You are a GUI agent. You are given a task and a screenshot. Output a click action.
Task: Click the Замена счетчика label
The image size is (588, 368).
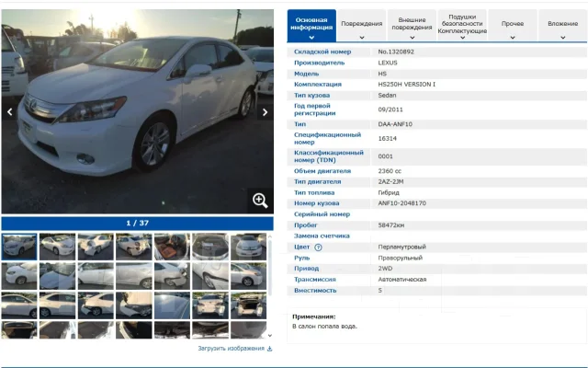click(x=322, y=236)
